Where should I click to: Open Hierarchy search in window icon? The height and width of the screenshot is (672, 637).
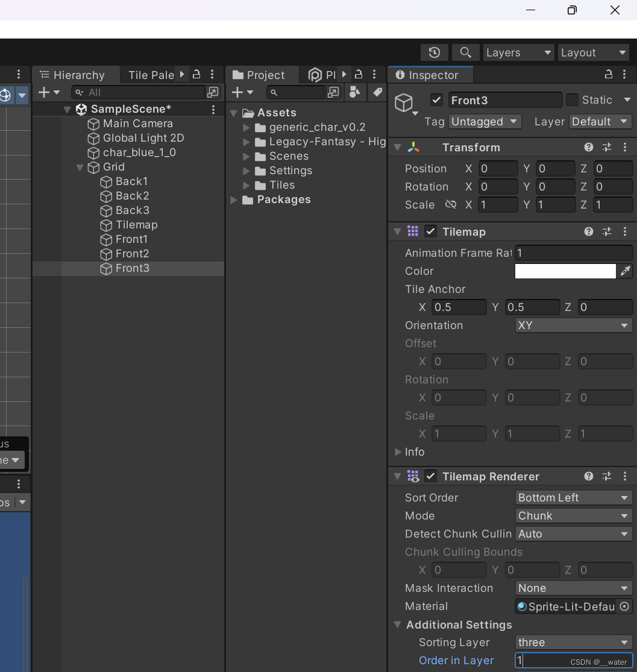(213, 92)
